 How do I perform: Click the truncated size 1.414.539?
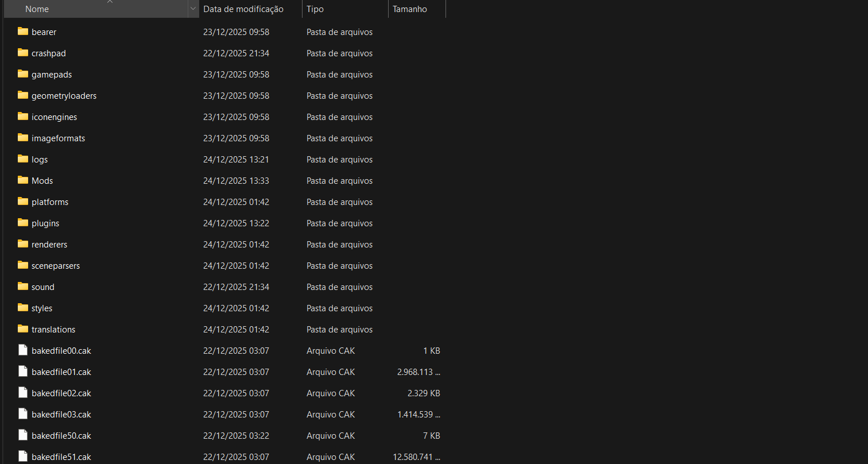coord(419,415)
